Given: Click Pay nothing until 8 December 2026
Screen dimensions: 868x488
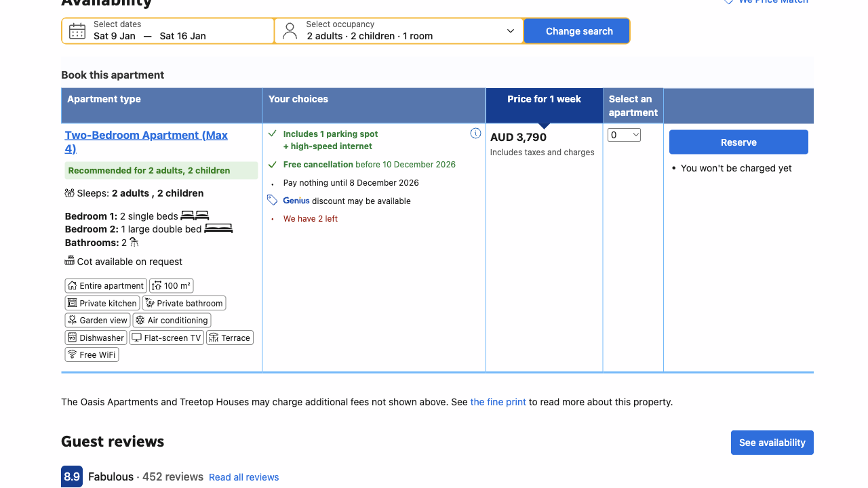Looking at the screenshot, I should click(x=351, y=182).
